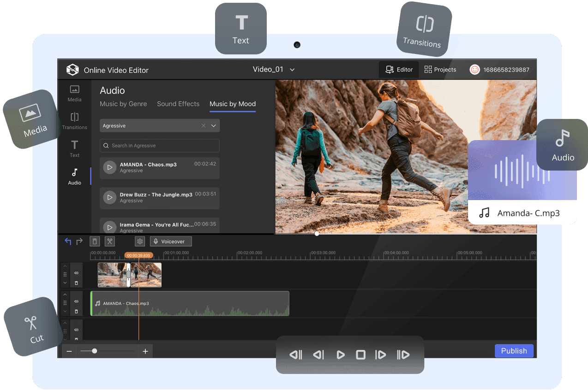Delete the selected clip with the trash icon
588x390 pixels.
(94, 241)
